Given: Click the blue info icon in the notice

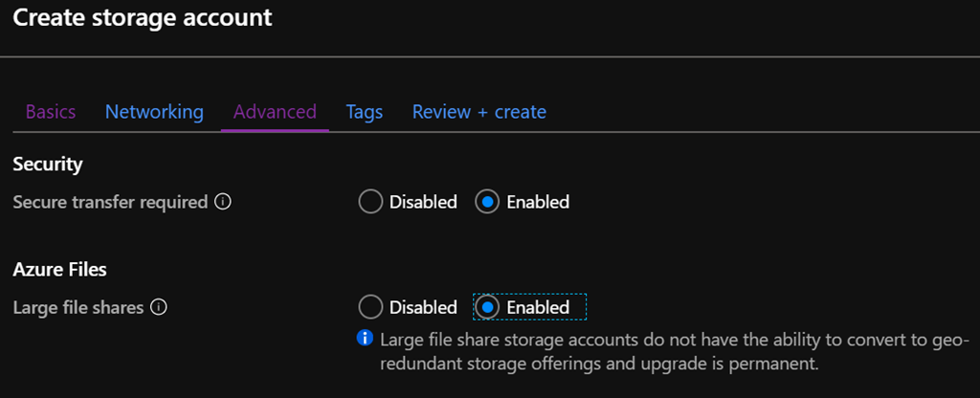Looking at the screenshot, I should click(365, 339).
